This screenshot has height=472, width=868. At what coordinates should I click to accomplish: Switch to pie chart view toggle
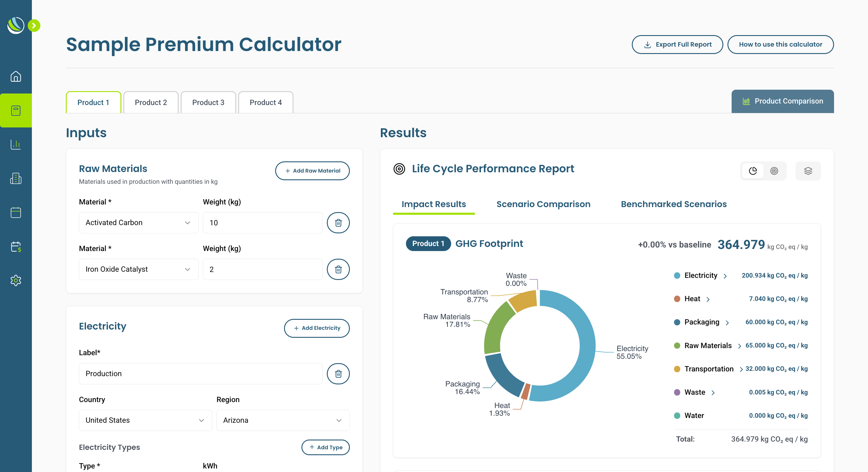pos(753,171)
